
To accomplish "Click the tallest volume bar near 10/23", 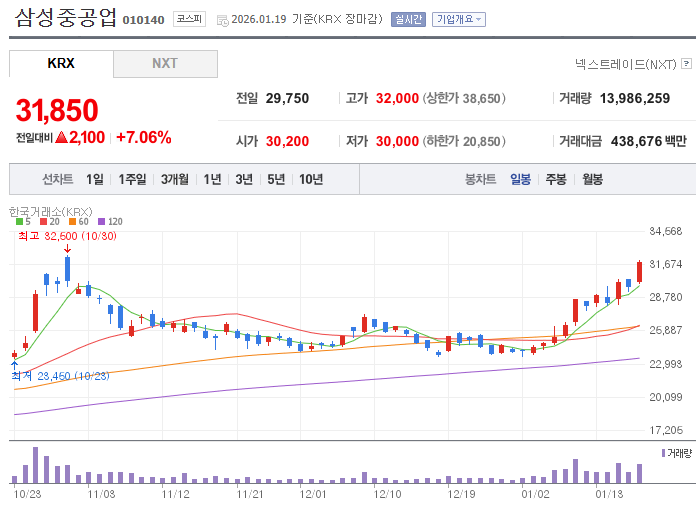I will coord(36,465).
